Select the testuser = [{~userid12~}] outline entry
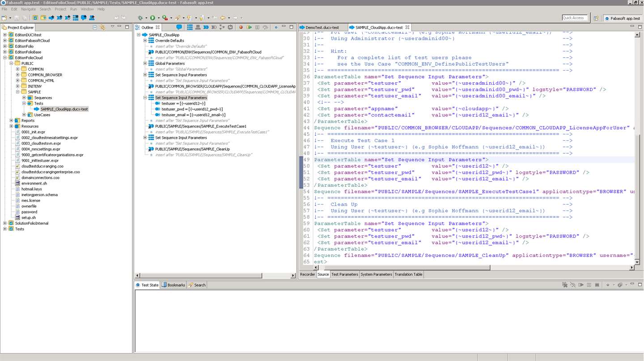 tap(180, 104)
